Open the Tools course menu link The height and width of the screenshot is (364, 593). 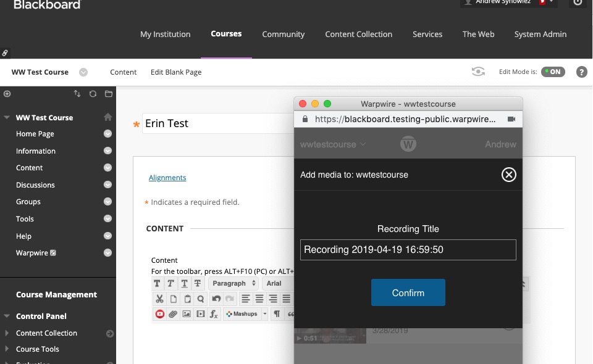[x=25, y=218]
